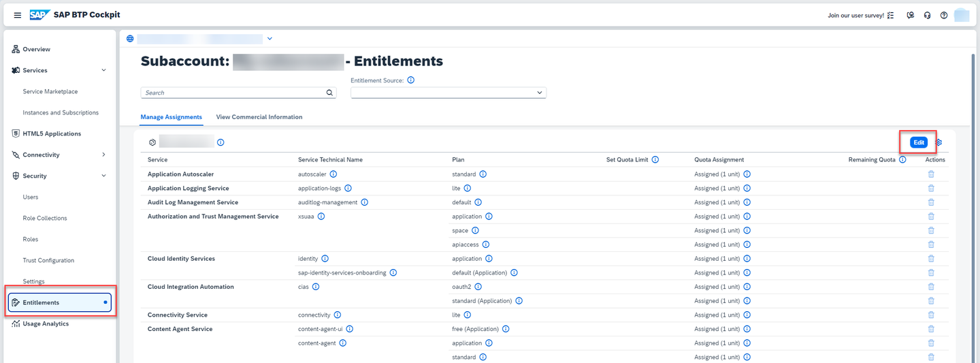
Task: Click the Service column header
Action: coord(157,159)
